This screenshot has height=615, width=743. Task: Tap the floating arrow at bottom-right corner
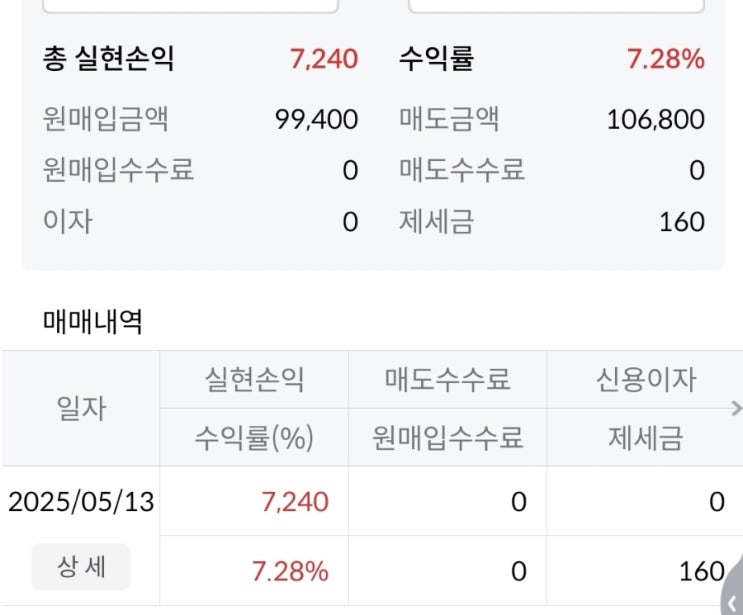click(x=733, y=598)
